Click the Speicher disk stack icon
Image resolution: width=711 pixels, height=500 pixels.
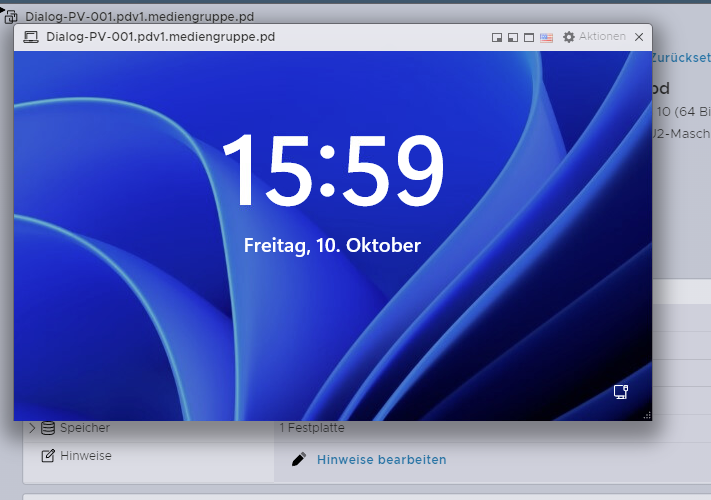tap(48, 428)
